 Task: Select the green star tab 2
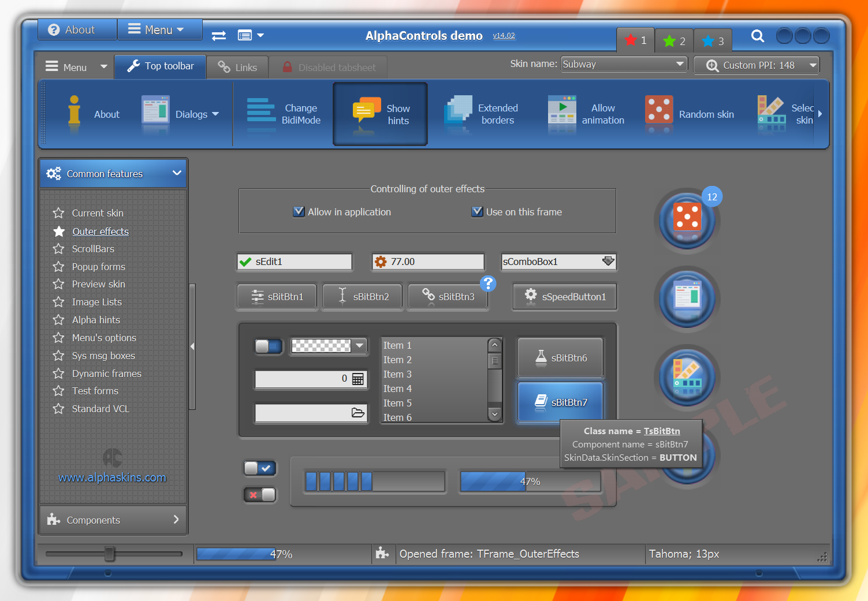pyautogui.click(x=674, y=41)
